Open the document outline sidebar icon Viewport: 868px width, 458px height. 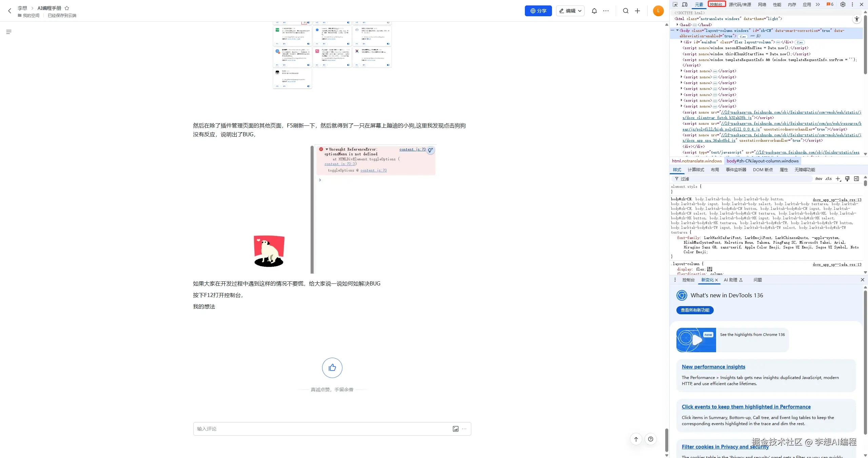[x=9, y=32]
